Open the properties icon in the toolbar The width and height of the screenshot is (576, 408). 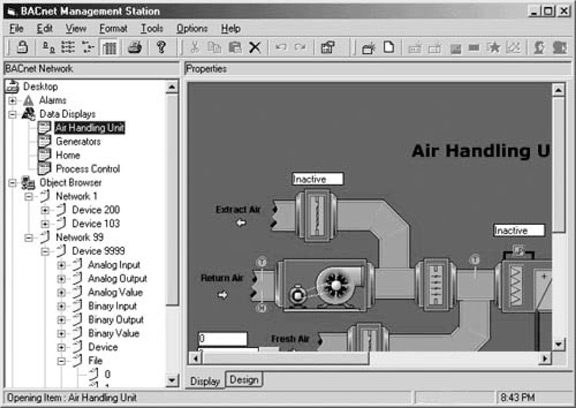pos(328,47)
